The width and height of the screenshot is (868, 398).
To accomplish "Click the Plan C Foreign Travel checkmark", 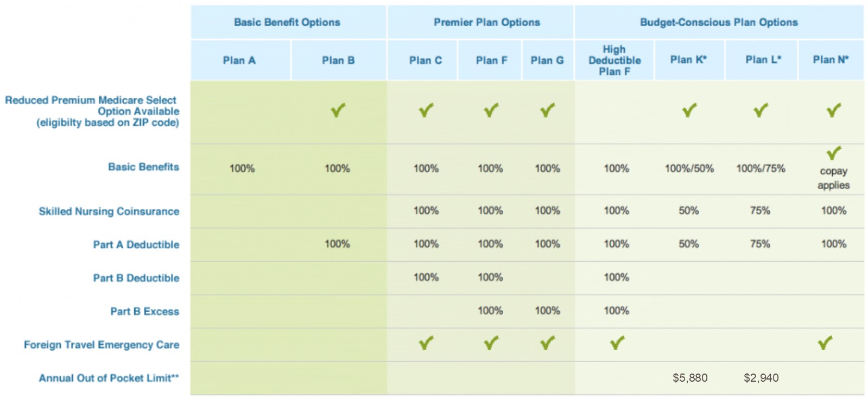I will pyautogui.click(x=426, y=343).
